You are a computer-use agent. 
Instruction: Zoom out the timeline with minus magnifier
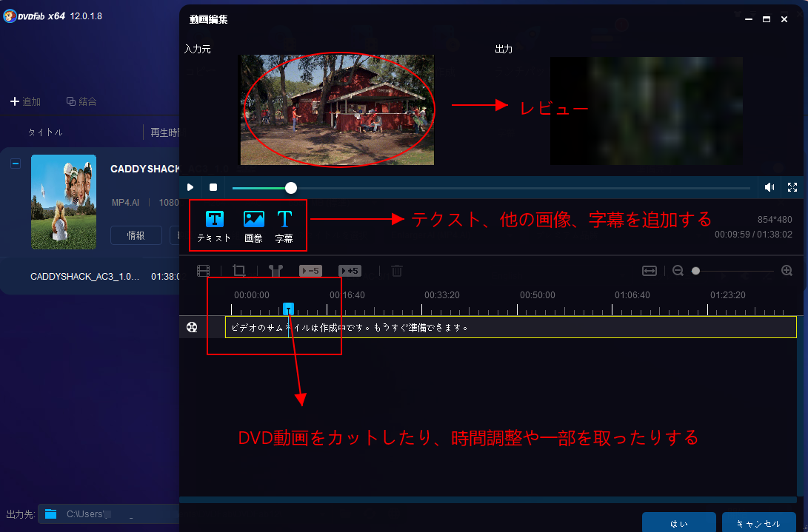coord(678,271)
